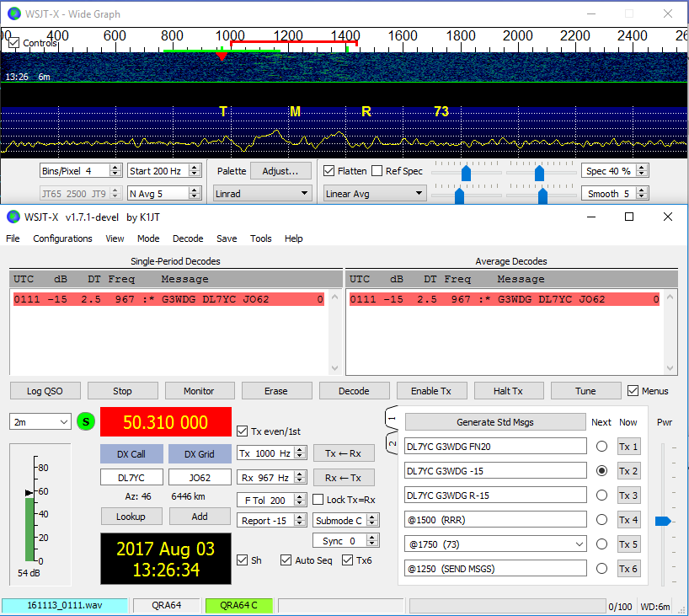Toggle the Flatten checkbox

click(x=329, y=171)
